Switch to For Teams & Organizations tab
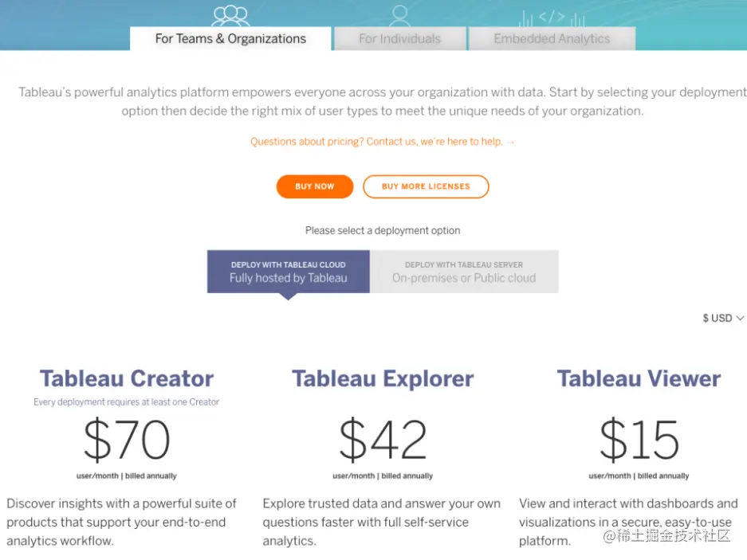Screen dimensions: 747x560 [230, 38]
